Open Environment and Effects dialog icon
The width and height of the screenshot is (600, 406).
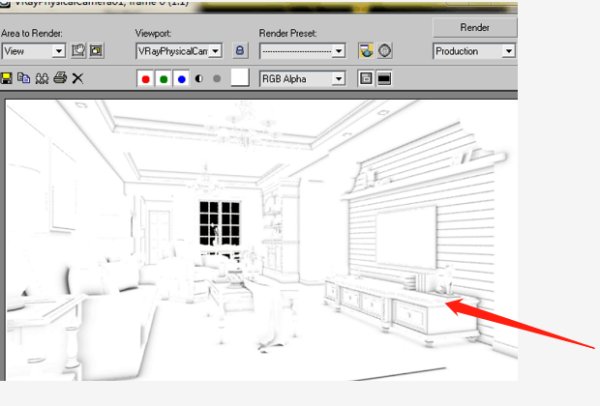(385, 51)
